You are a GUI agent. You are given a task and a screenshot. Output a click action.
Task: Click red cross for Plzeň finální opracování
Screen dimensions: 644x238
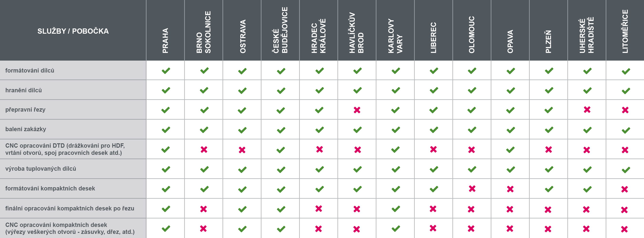[548, 210]
